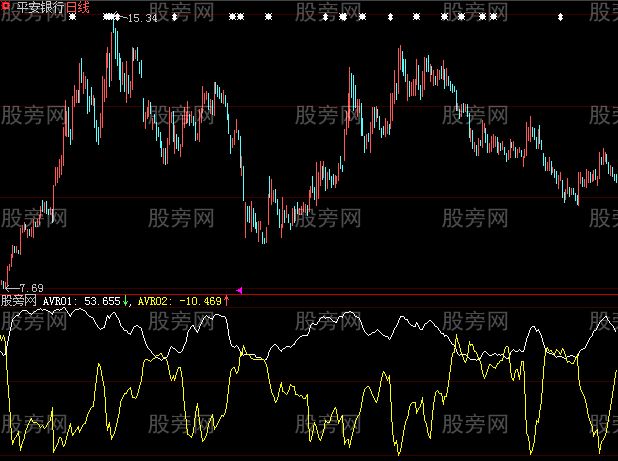
Task: Click the red up arrow after AVR02
Action: [x=226, y=299]
